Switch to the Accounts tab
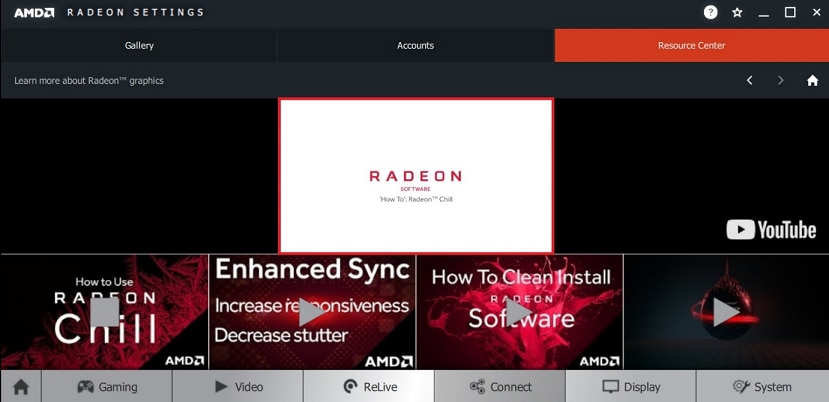829x402 pixels. click(416, 45)
